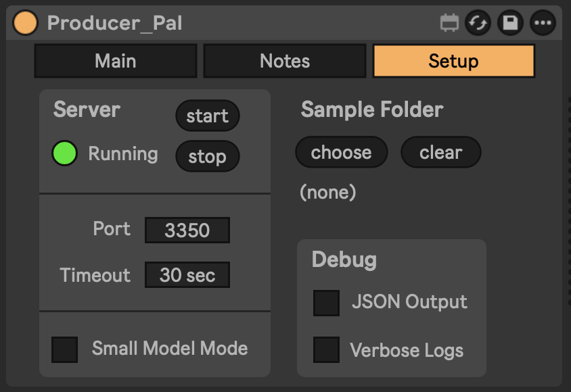Open the Notes tab
The height and width of the screenshot is (392, 571).
(284, 61)
